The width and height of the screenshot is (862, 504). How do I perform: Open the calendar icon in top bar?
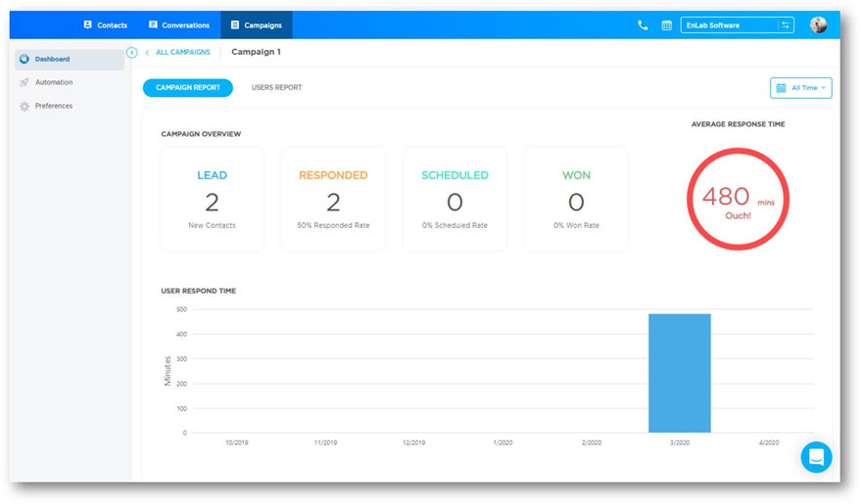667,25
